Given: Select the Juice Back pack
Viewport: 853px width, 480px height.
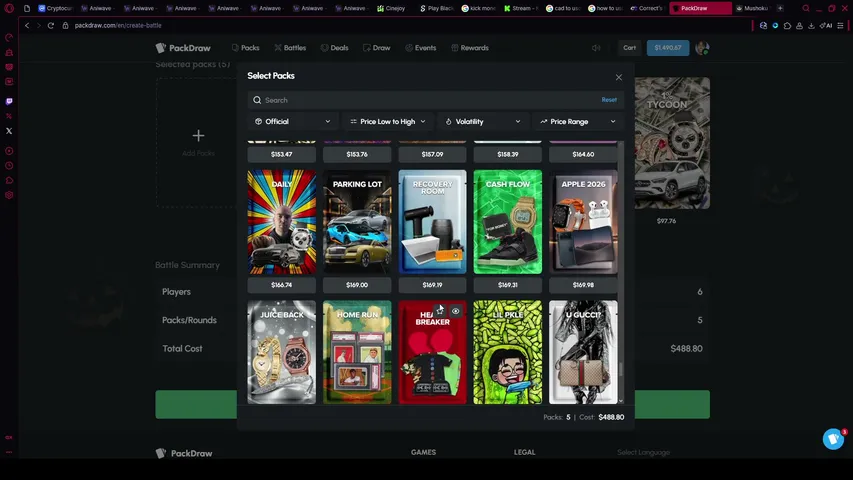Looking at the screenshot, I should [282, 352].
